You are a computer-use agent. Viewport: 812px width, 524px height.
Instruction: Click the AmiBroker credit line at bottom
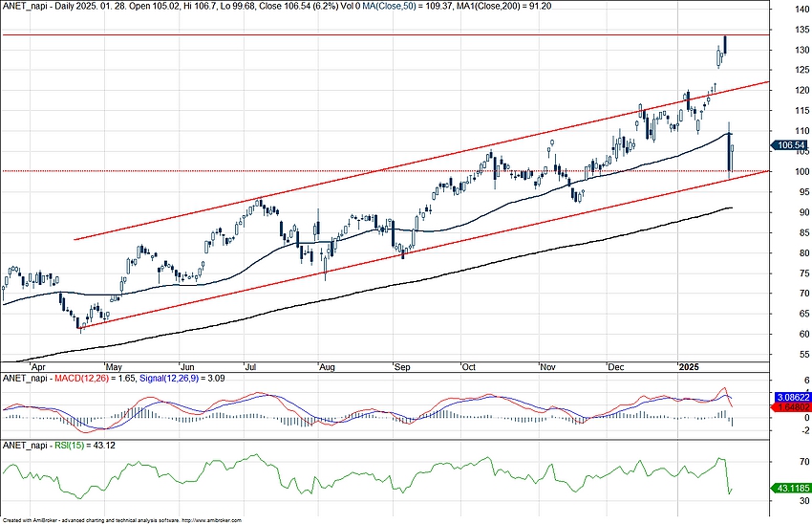(122, 520)
